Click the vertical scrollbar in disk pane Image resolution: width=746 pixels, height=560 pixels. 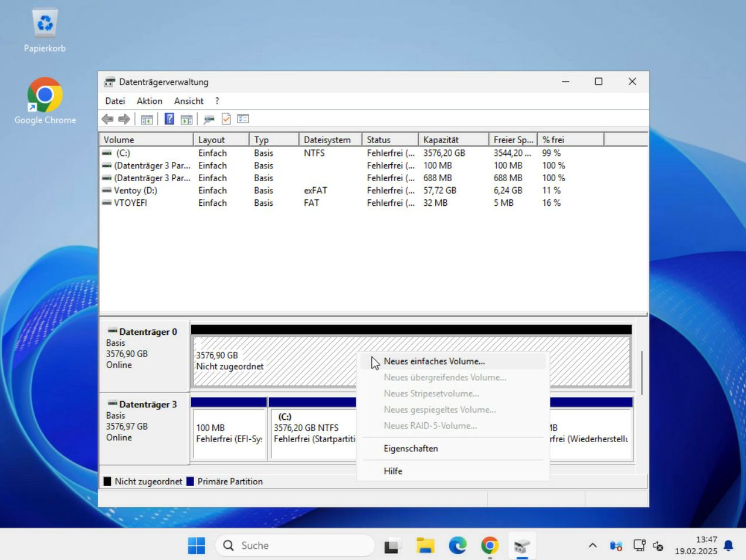click(x=643, y=373)
